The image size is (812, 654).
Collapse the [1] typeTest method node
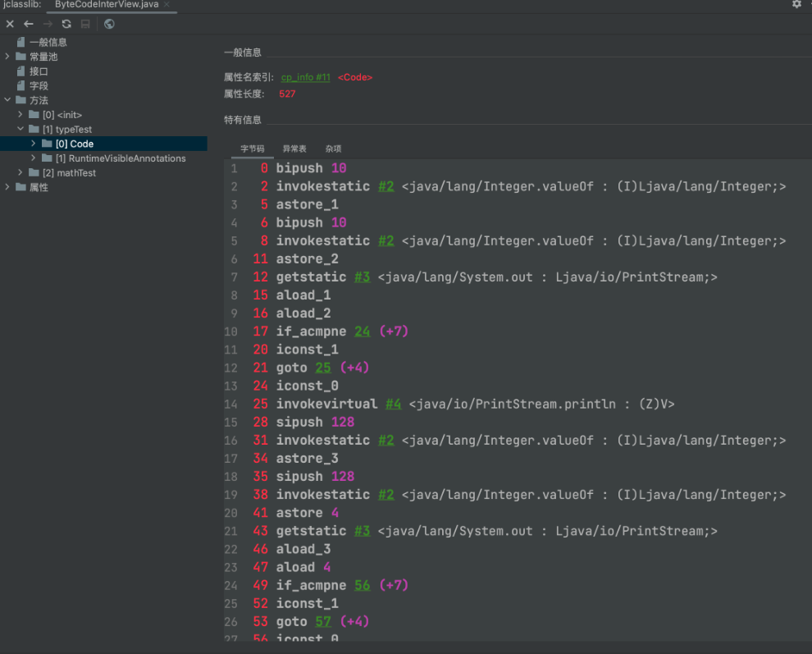point(21,129)
